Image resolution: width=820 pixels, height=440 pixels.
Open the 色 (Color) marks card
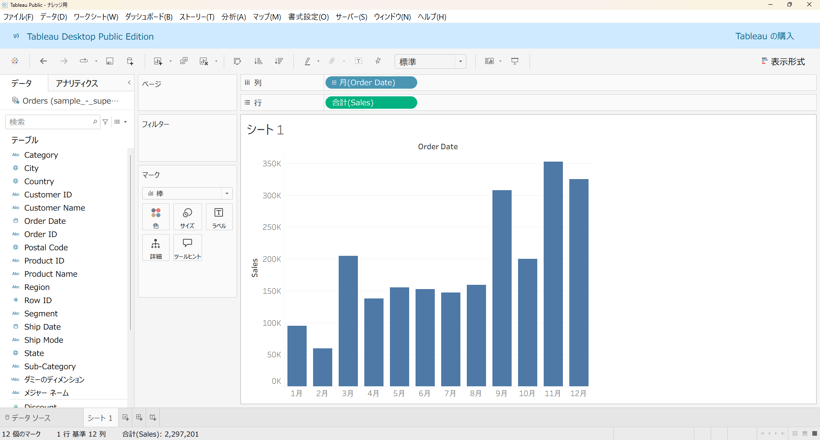pos(156,217)
